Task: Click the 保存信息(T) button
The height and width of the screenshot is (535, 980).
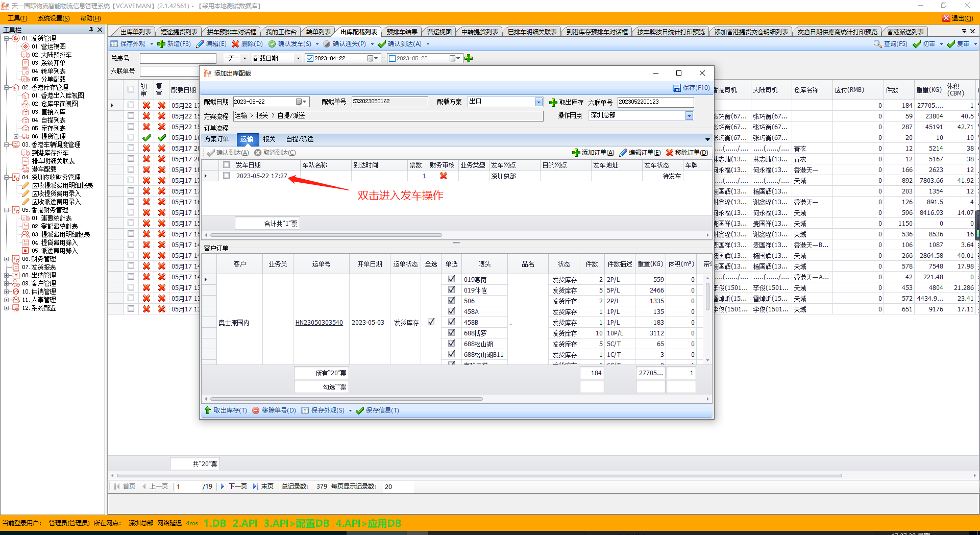Action: 378,410
